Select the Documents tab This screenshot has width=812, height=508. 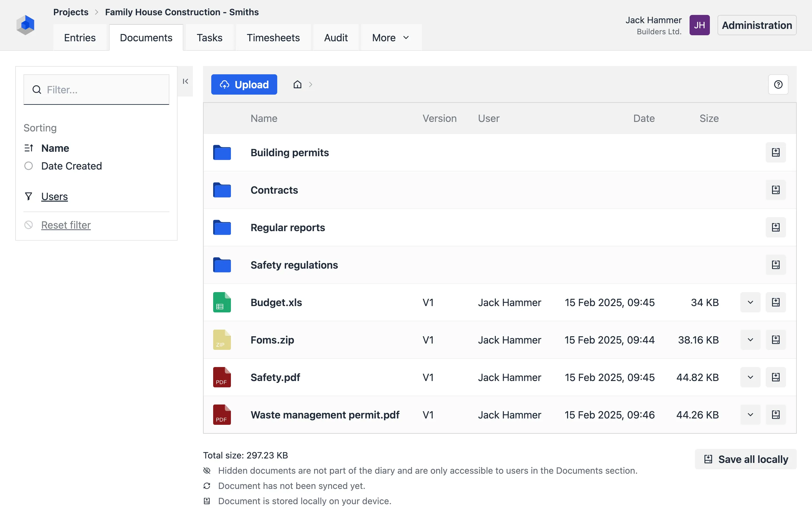point(146,38)
